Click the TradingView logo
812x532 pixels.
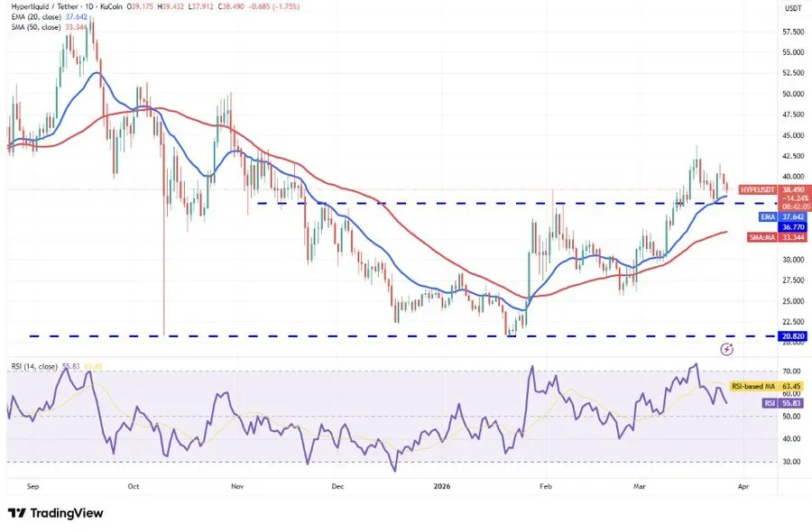point(56,513)
